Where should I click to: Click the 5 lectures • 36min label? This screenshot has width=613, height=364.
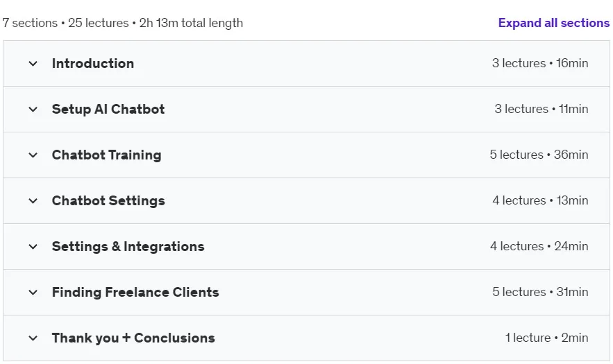[539, 155]
